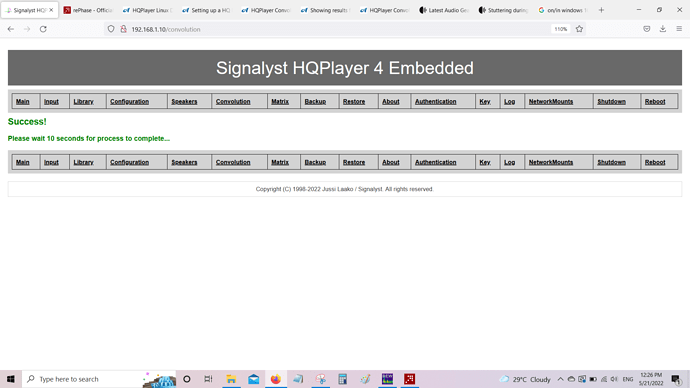Open site security lock icon info
Viewport: 690px width, 388px height.
point(124,29)
